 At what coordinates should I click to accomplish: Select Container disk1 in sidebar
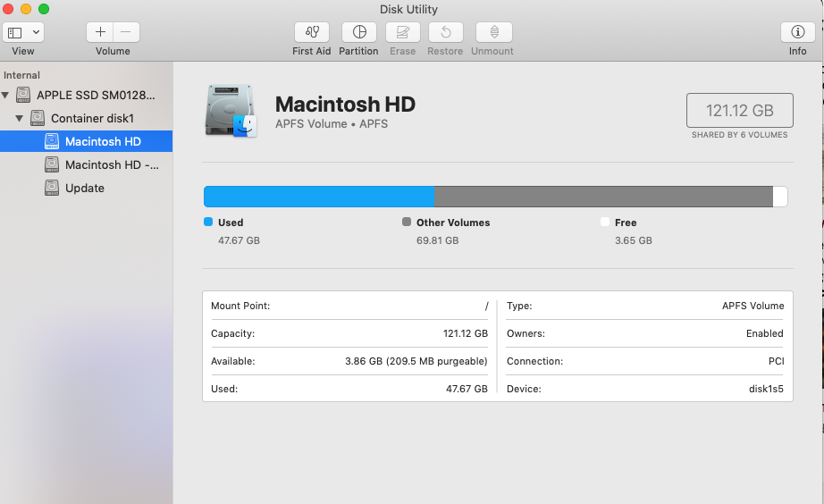click(86, 118)
